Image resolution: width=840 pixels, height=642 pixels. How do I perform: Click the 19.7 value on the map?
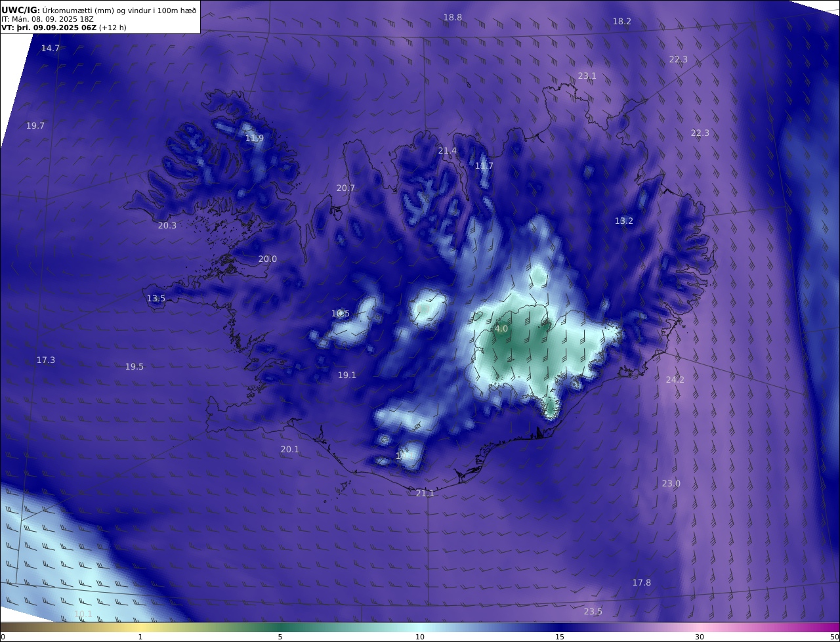coord(35,126)
